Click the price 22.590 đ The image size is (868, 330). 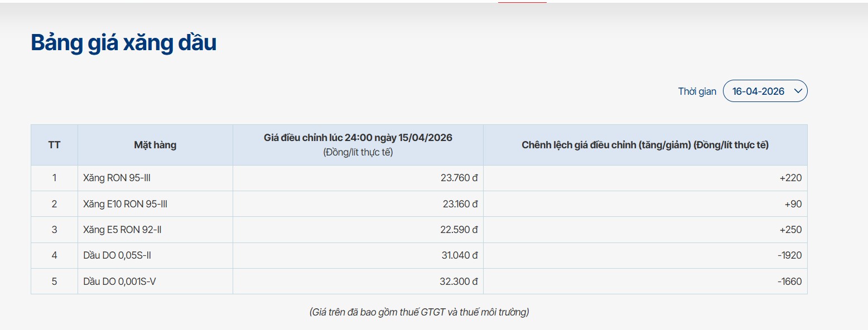pos(459,230)
